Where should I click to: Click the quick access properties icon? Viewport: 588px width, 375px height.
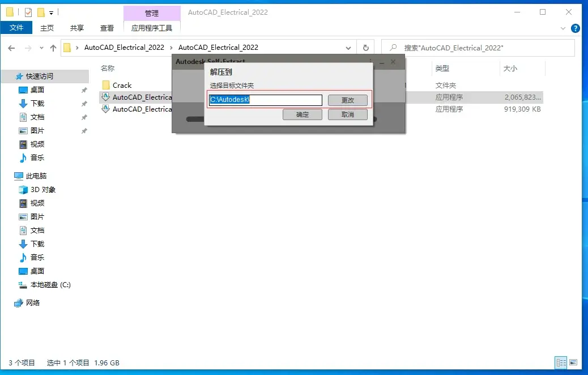pos(28,12)
